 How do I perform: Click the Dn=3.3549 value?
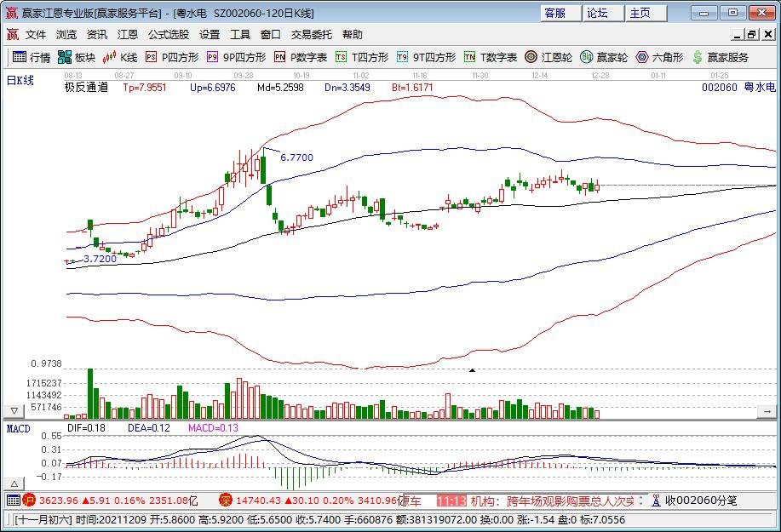[x=347, y=87]
